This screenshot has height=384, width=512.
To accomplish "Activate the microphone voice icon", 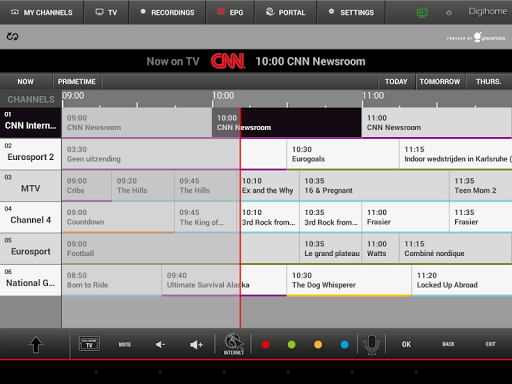I will 372,344.
